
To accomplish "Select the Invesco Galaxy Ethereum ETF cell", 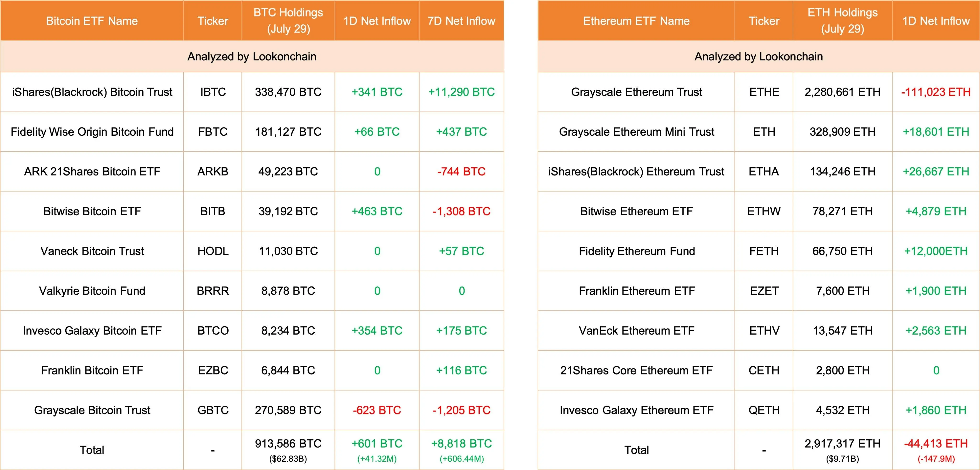I will [636, 410].
